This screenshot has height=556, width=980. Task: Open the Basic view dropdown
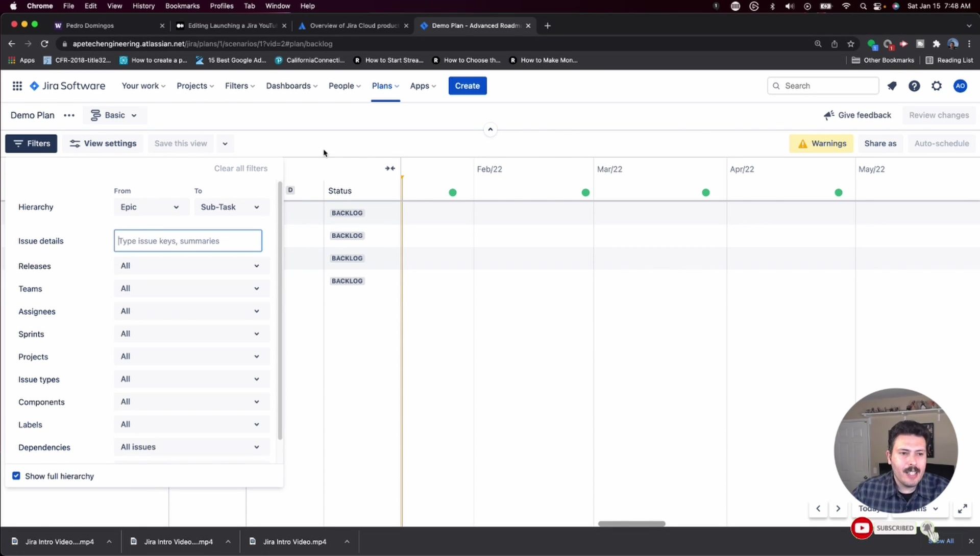pos(114,115)
